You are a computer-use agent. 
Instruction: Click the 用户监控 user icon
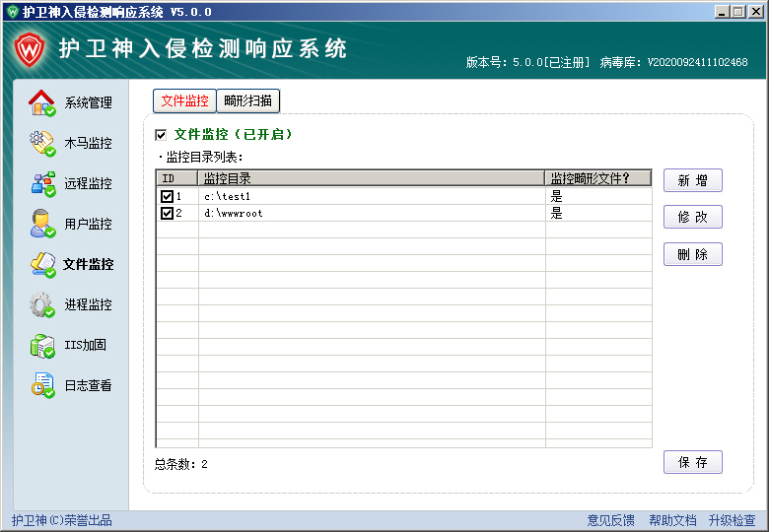click(x=42, y=224)
